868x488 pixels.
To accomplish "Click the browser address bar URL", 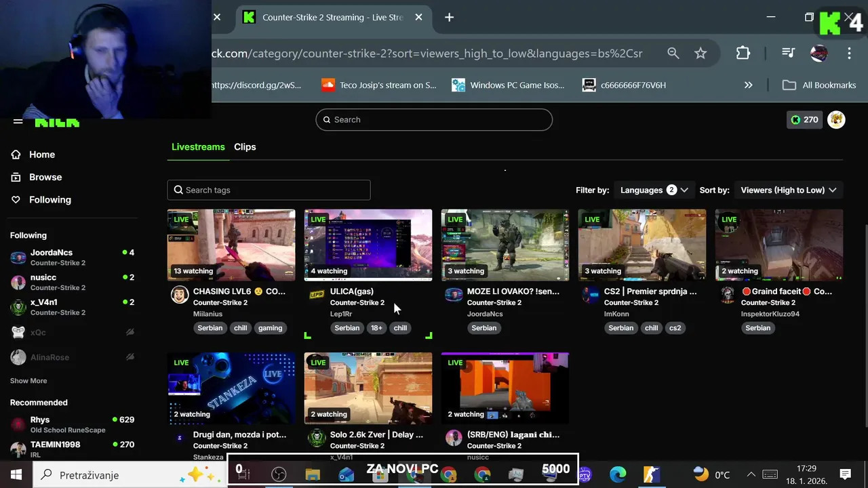I will 427,53.
